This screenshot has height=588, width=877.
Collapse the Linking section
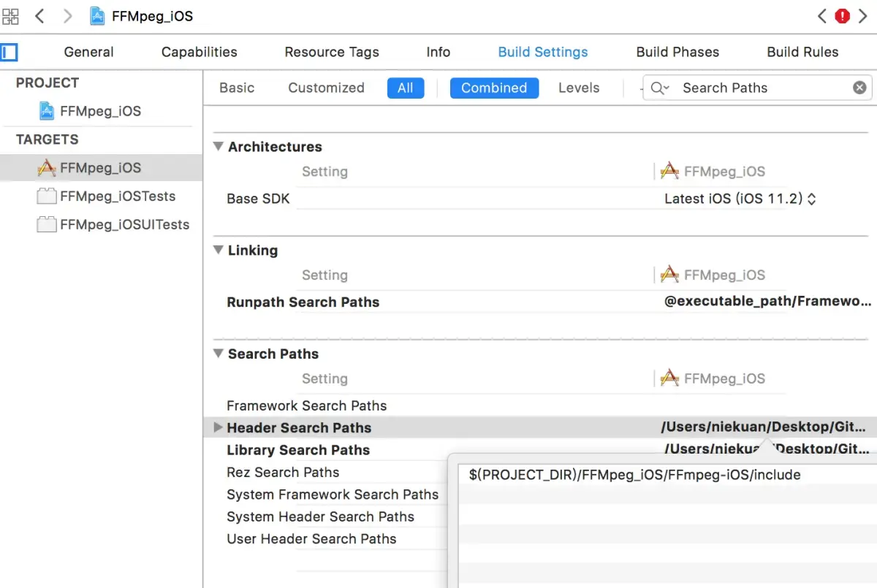pos(218,250)
